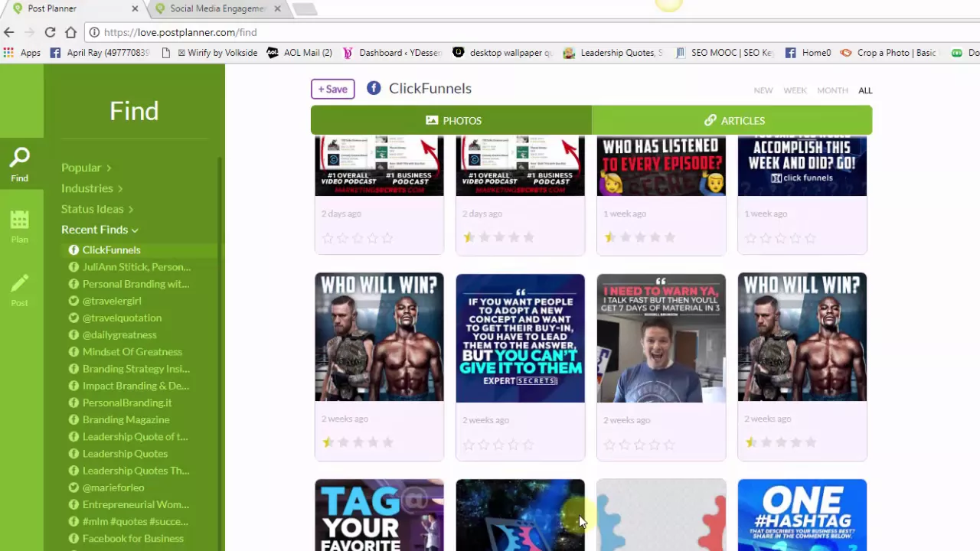Viewport: 980px width, 551px height.
Task: Rate the Expert Secrets quote post's stars
Action: [x=498, y=444]
